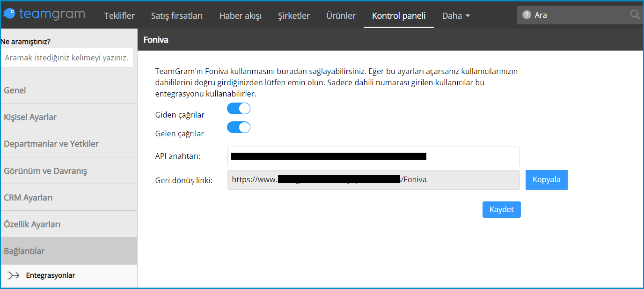Click the 'Gelen çağrılar' label
The image size is (644, 289).
[180, 133]
